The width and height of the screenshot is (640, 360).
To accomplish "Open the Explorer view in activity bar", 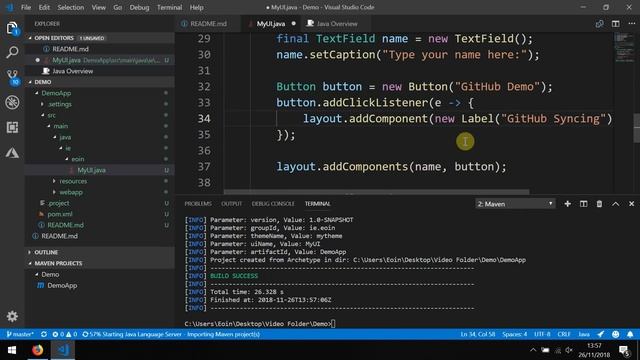I will pyautogui.click(x=12, y=28).
